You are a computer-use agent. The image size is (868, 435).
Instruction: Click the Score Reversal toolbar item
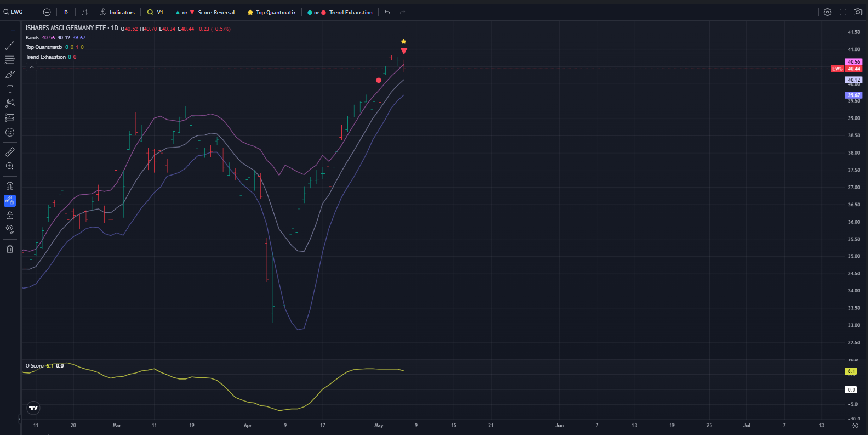(205, 12)
